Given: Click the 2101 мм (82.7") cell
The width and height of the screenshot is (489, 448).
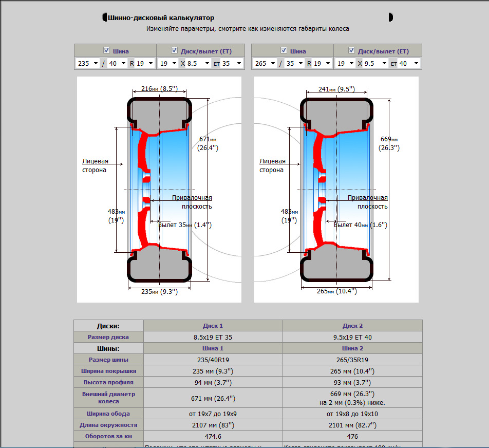Looking at the screenshot, I should click(353, 425).
